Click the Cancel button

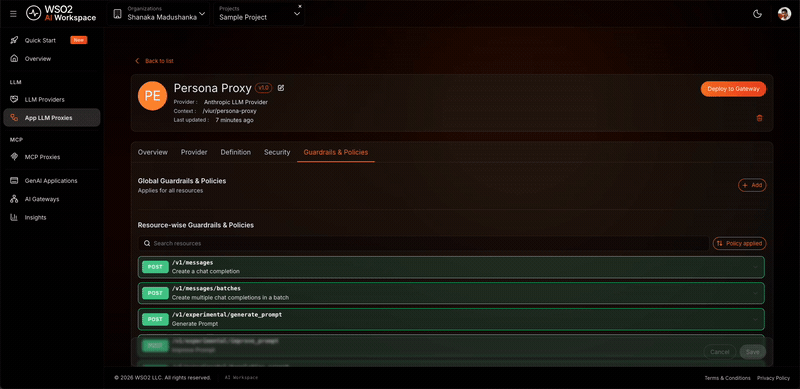pos(719,352)
